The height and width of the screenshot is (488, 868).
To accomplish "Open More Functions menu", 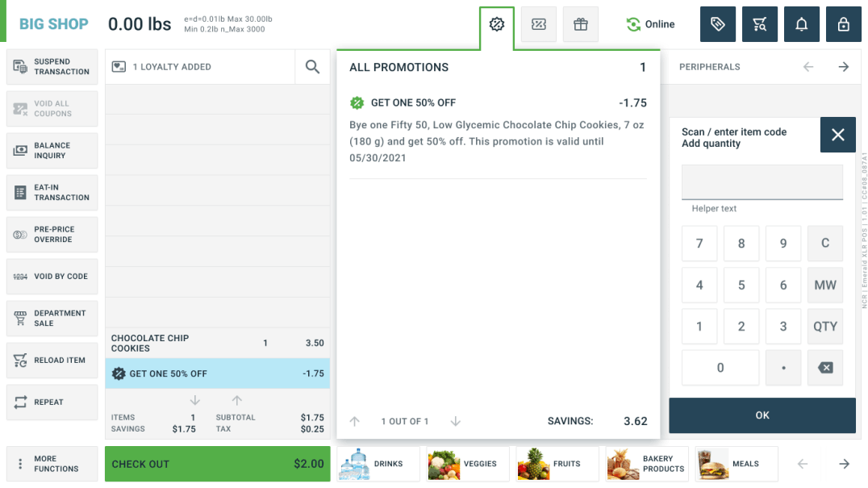I will 52,464.
